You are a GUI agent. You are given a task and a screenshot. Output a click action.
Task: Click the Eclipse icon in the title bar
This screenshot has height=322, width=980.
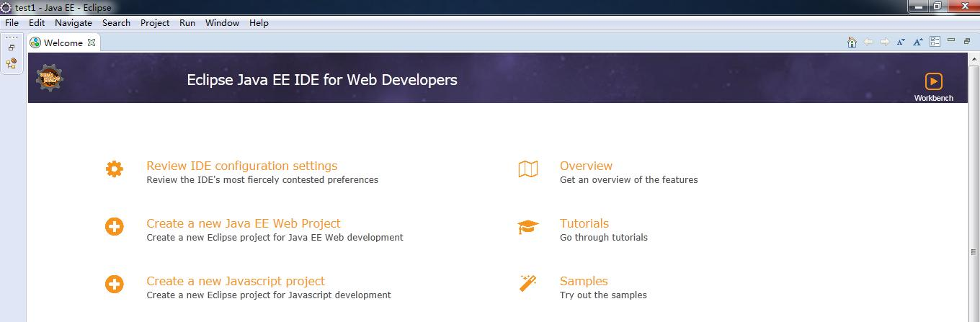(x=6, y=6)
